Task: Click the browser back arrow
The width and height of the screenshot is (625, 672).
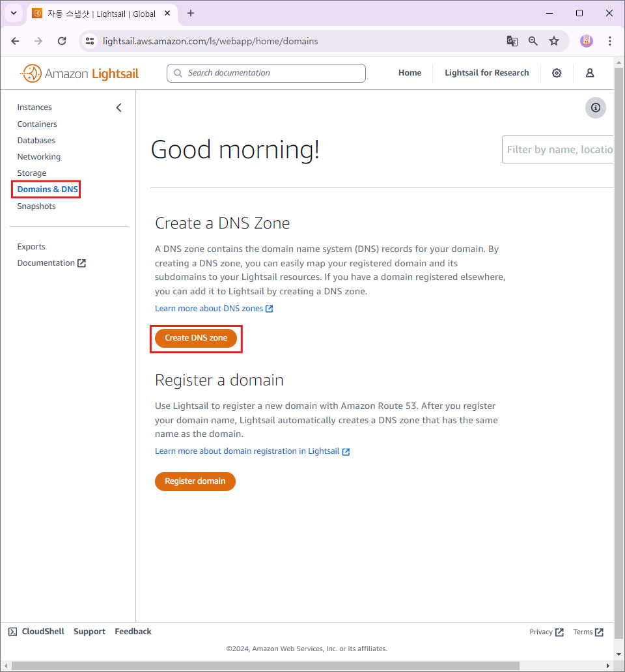Action: (16, 41)
